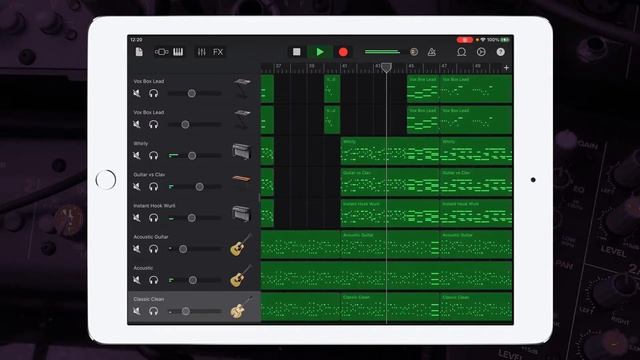Select the synth icon of Vox Box Lead above Whirly

[242, 119]
